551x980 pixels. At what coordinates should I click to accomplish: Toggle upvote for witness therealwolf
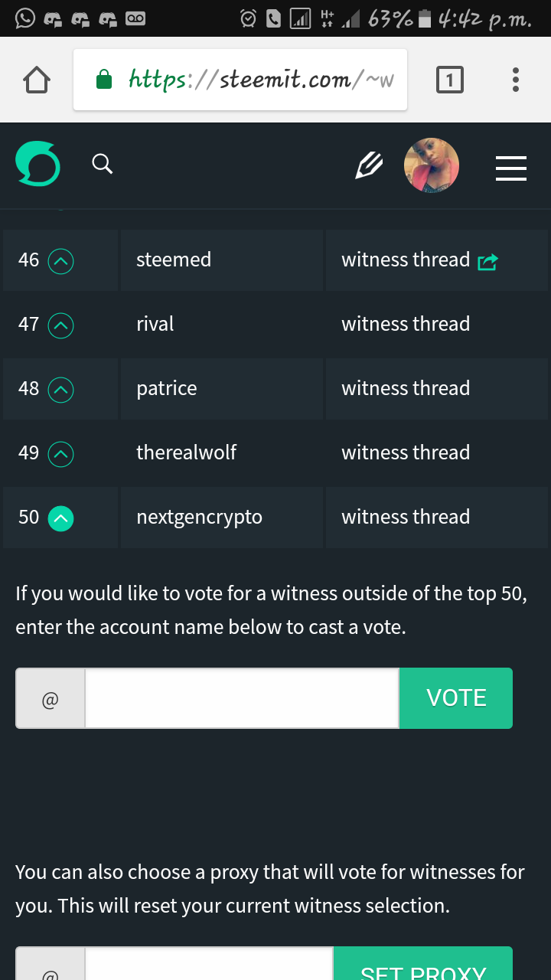[61, 455]
